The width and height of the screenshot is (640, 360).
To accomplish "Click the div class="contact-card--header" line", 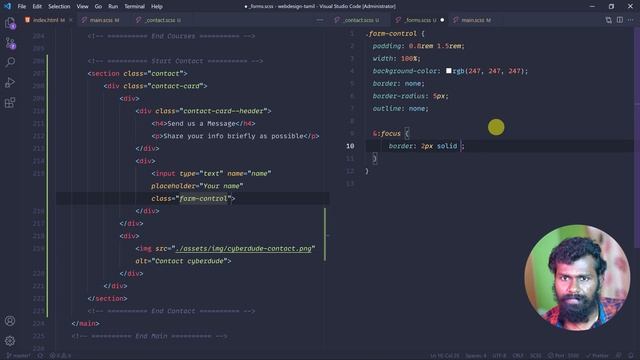I will click(203, 111).
